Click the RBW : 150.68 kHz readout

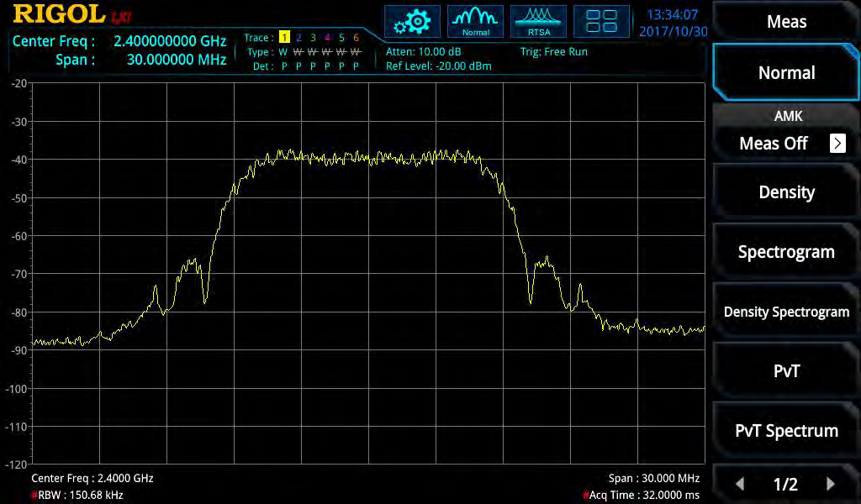click(x=77, y=495)
